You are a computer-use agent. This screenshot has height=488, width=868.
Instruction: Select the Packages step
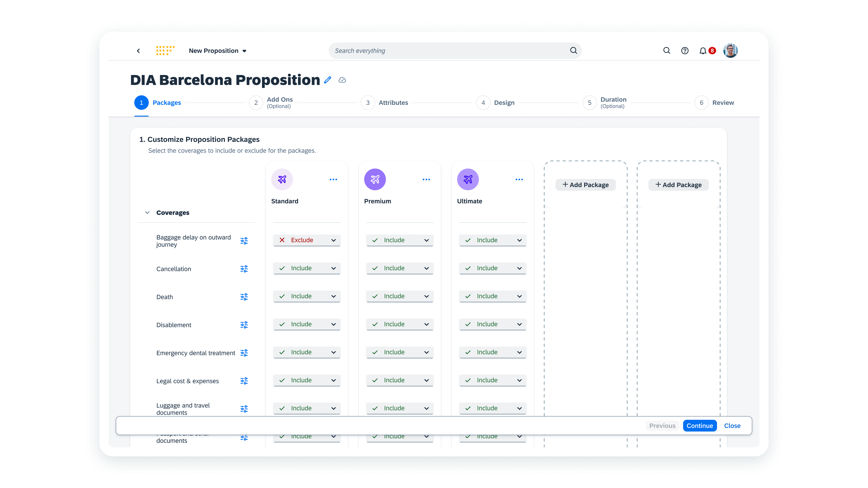pos(158,103)
